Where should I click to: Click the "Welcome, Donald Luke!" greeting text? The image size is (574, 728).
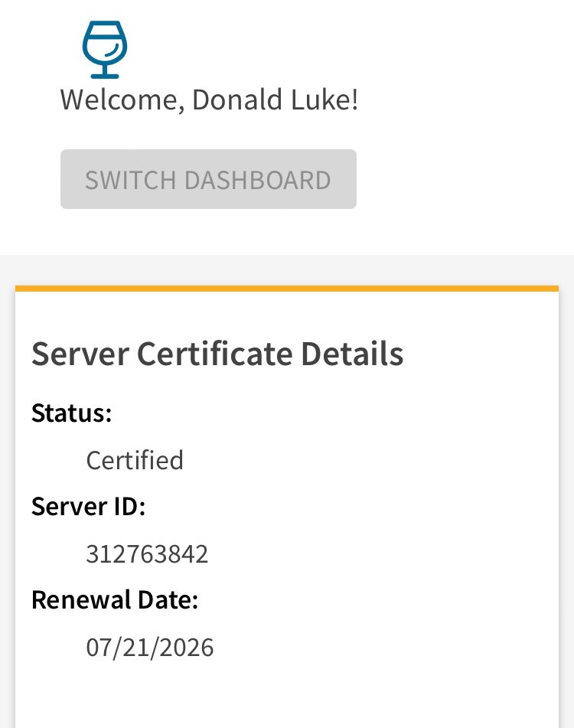(x=209, y=100)
